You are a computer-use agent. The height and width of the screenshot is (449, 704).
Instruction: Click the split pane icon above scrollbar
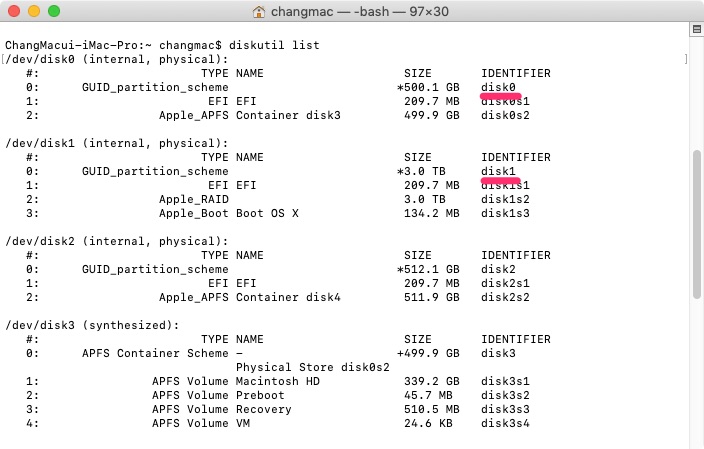[x=696, y=29]
